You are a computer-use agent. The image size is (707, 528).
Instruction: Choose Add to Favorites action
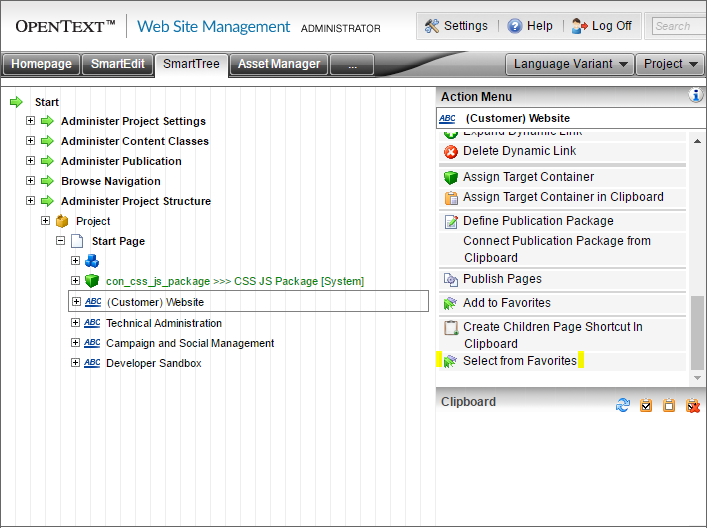pyautogui.click(x=562, y=303)
